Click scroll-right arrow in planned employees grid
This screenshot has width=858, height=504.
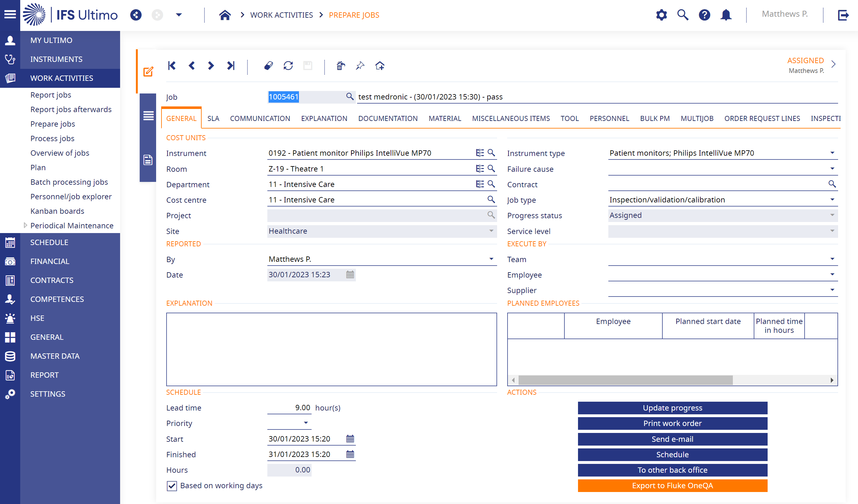tap(832, 380)
